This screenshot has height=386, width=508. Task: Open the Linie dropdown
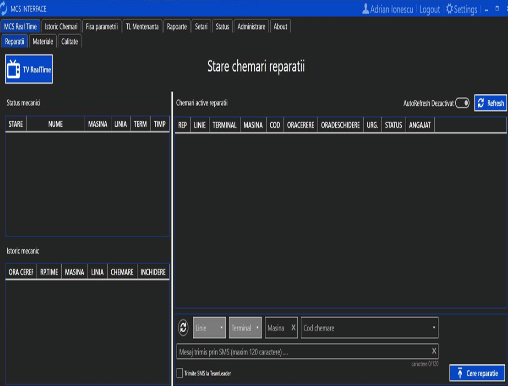(x=209, y=328)
